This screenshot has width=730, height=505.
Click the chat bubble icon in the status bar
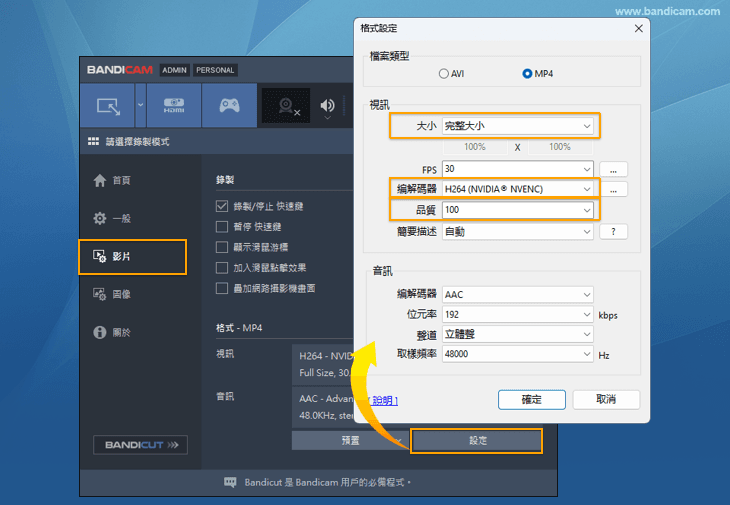tap(230, 482)
